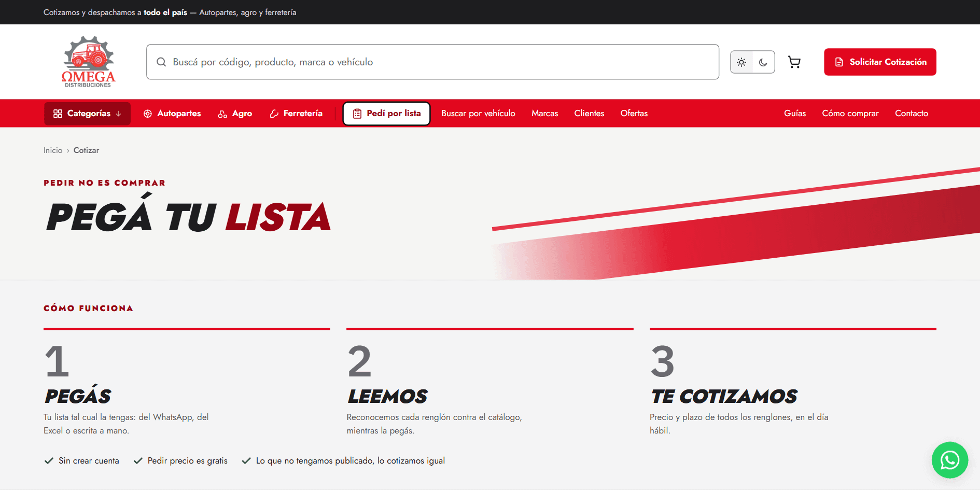Image resolution: width=980 pixels, height=490 pixels.
Task: Expand the Categorías dropdown menu
Action: pos(88,114)
